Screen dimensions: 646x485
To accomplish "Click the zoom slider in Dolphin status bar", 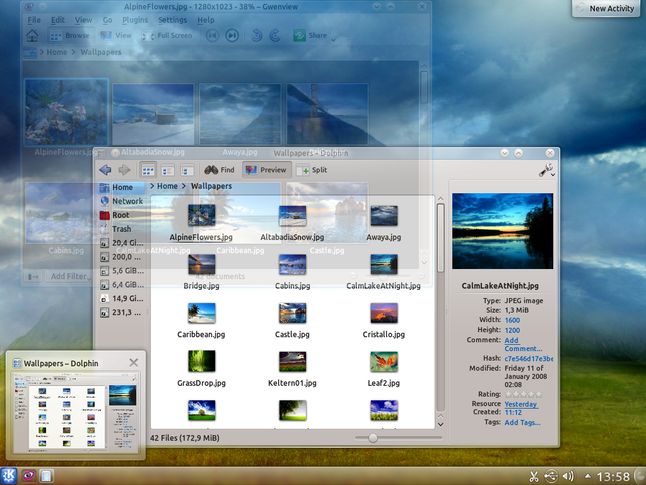I will coord(398,438).
